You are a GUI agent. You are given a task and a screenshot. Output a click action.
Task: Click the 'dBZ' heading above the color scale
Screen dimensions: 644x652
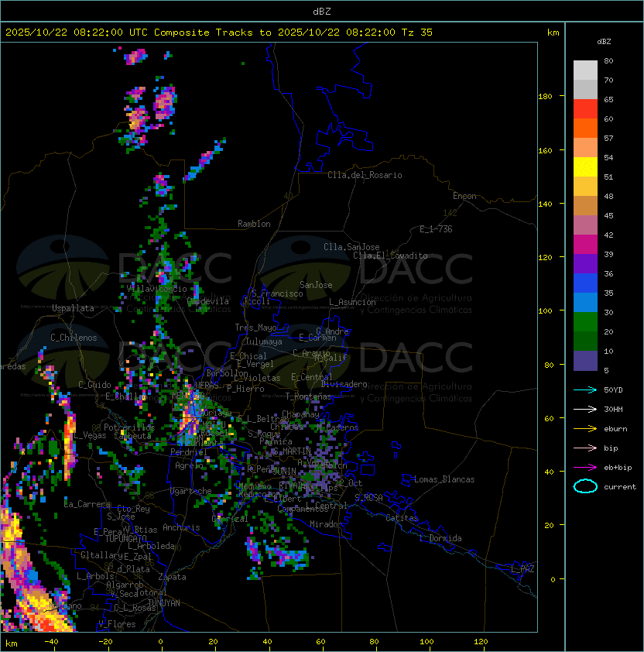pos(604,42)
